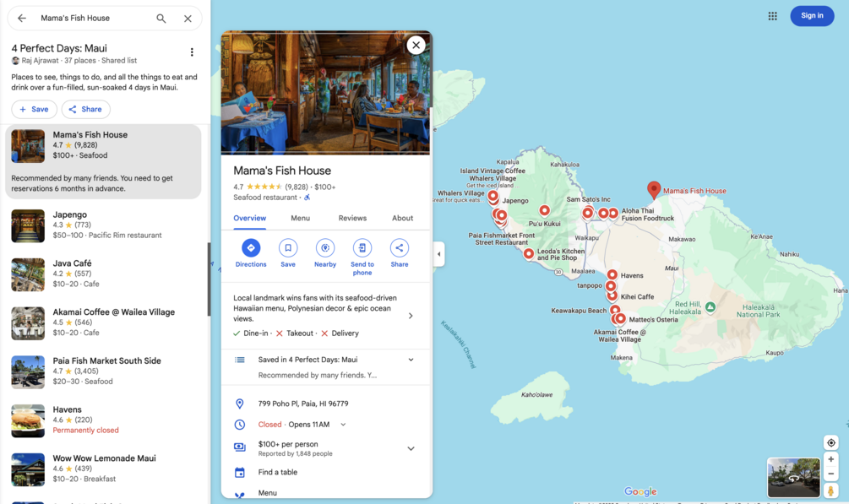
Task: Switch to the Menu tab
Action: click(x=301, y=218)
